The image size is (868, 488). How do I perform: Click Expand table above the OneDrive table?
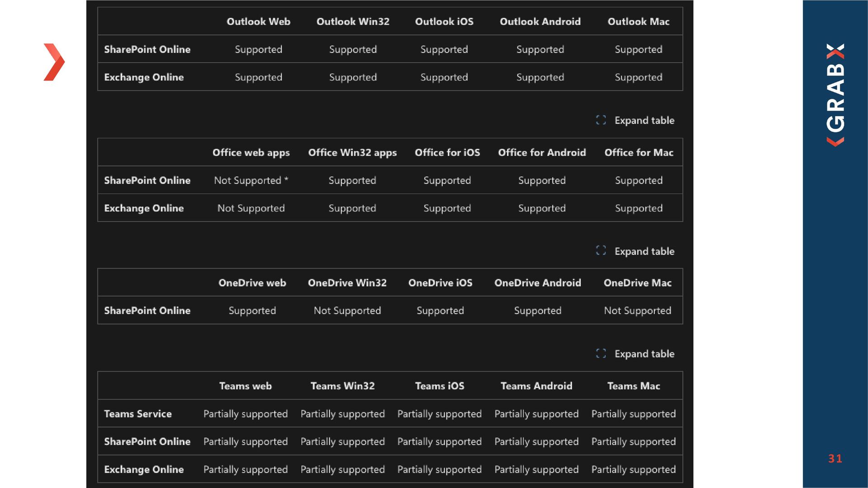pyautogui.click(x=635, y=251)
